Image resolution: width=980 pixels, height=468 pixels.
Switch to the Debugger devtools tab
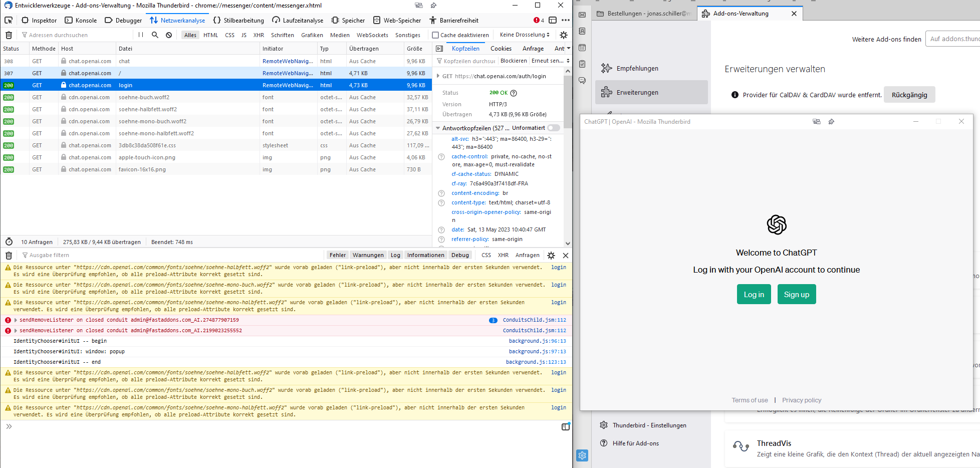123,21
